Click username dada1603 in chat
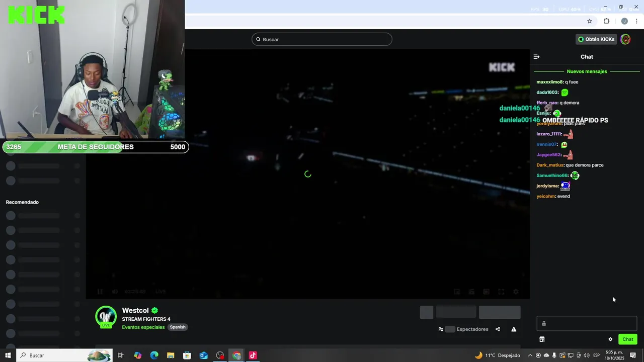644x362 pixels. 547,93
